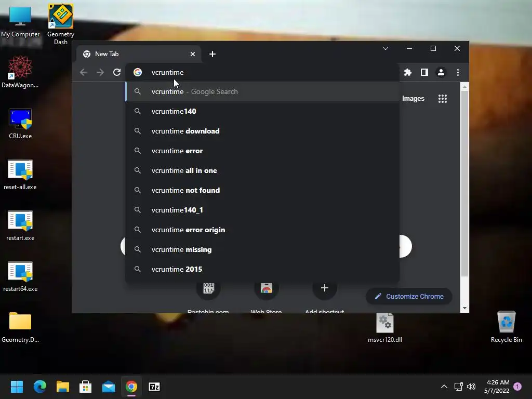Click the scrollbar up arrow in Chrome
532x399 pixels.
[x=464, y=87]
